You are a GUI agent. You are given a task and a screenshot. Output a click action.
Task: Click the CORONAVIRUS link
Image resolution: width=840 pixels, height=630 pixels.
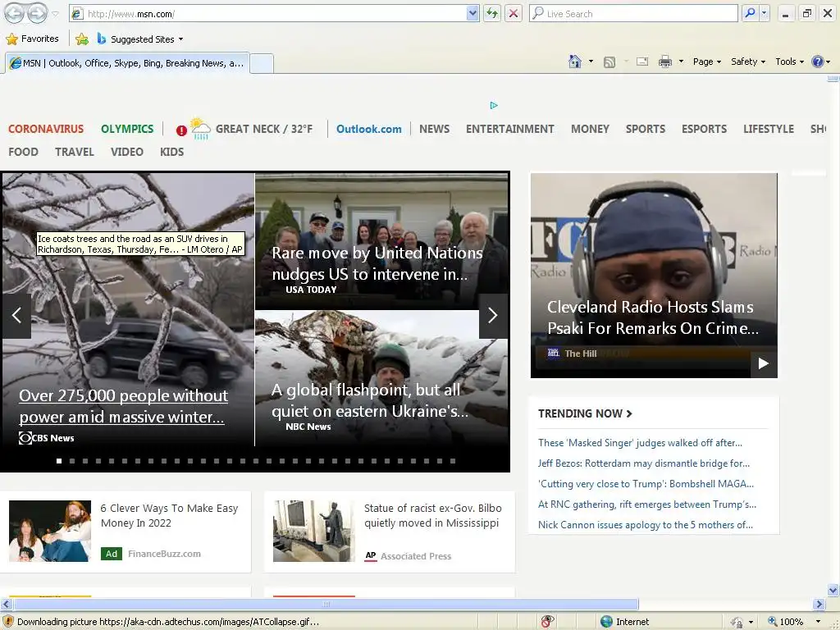click(x=46, y=129)
